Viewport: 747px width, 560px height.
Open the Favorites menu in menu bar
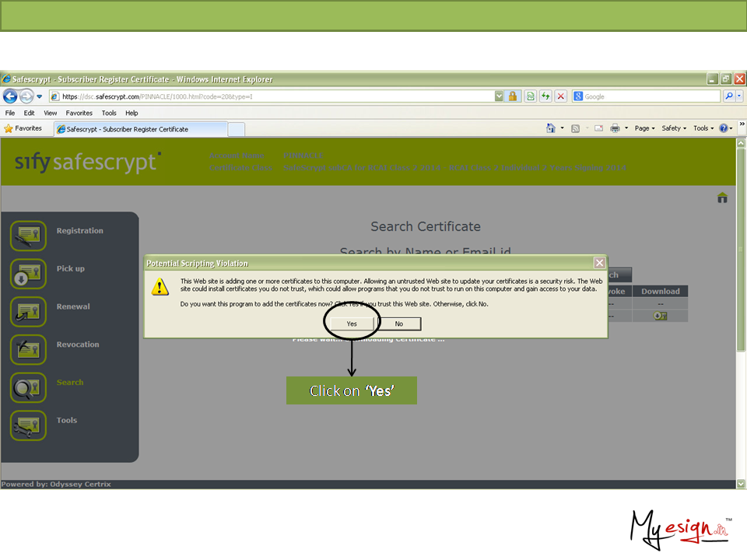click(x=79, y=113)
